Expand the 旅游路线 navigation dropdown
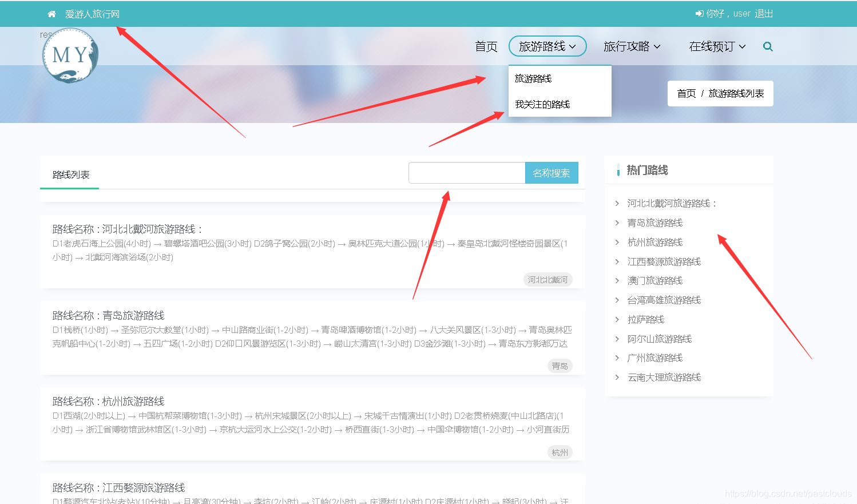 point(547,46)
